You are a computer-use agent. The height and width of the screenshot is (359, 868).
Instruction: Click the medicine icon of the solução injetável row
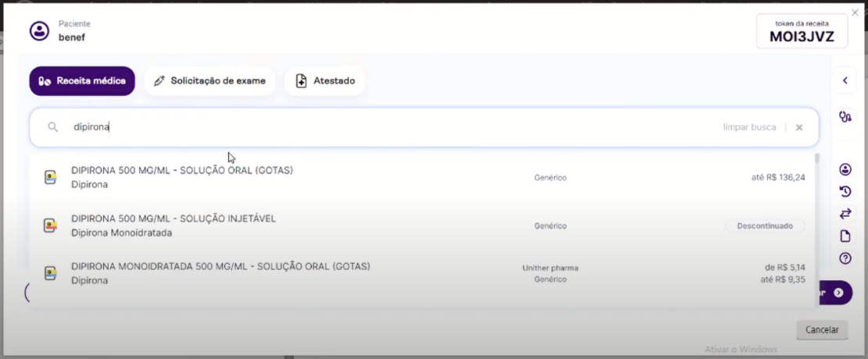[51, 226]
